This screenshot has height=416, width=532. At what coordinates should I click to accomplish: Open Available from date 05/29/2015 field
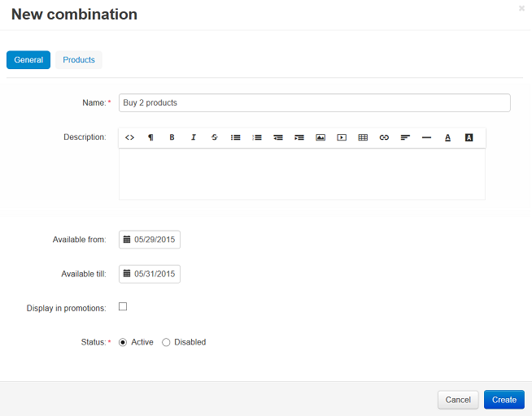click(x=150, y=240)
